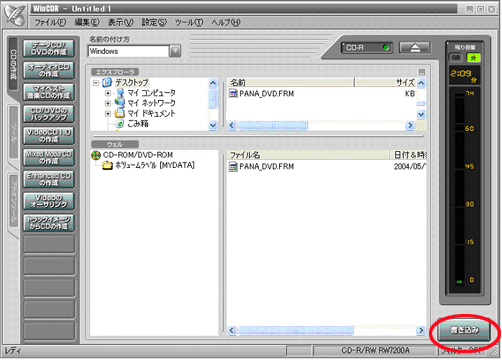Open CD/DVDのバックアップ

tap(49, 114)
